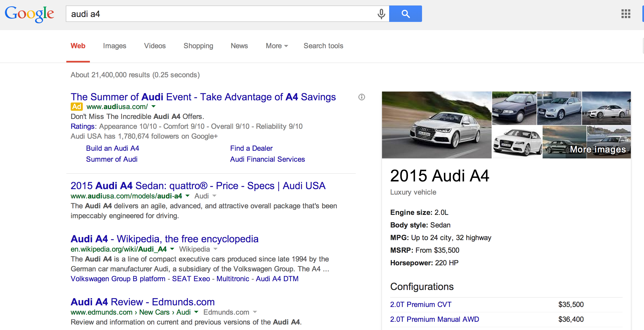Click the MSRP From $35,500 line

(x=425, y=250)
